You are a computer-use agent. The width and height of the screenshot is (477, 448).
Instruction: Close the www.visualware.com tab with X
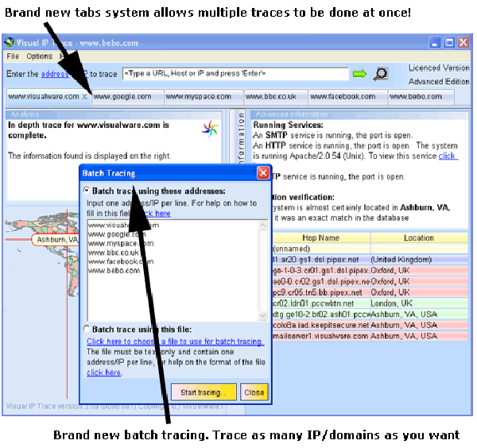coord(85,97)
